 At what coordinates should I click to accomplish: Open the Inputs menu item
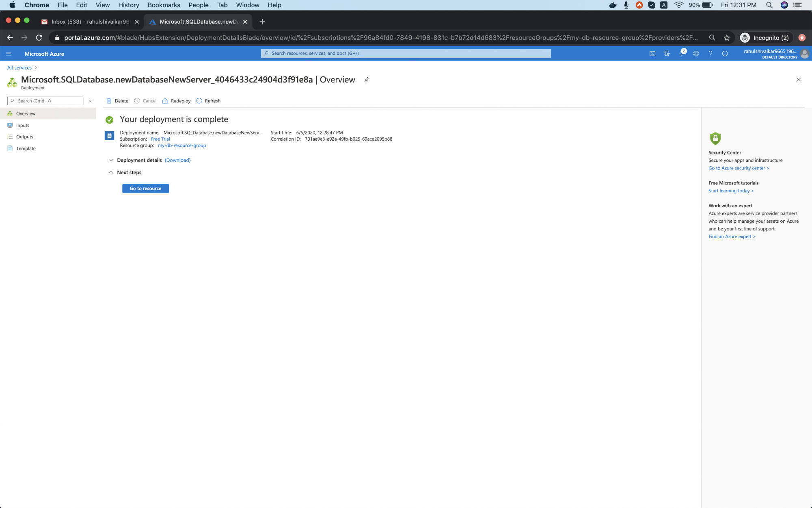coord(23,125)
